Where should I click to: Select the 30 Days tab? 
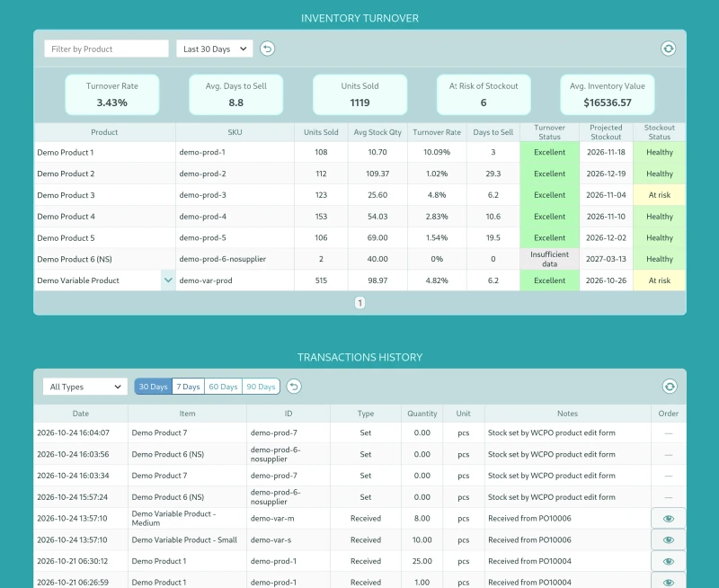click(x=153, y=387)
